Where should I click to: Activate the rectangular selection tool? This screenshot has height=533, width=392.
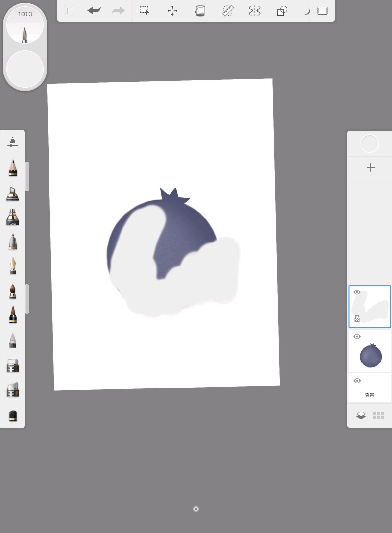pos(145,11)
